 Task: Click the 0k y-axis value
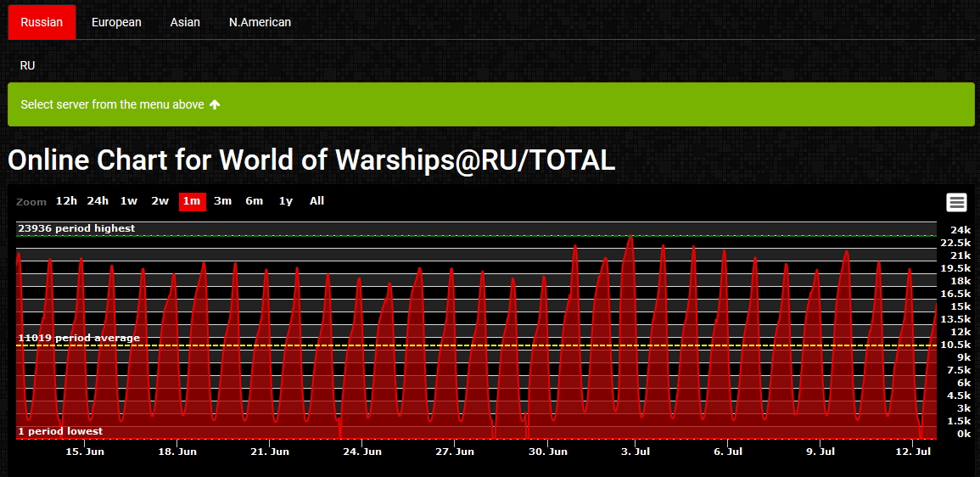[x=965, y=434]
